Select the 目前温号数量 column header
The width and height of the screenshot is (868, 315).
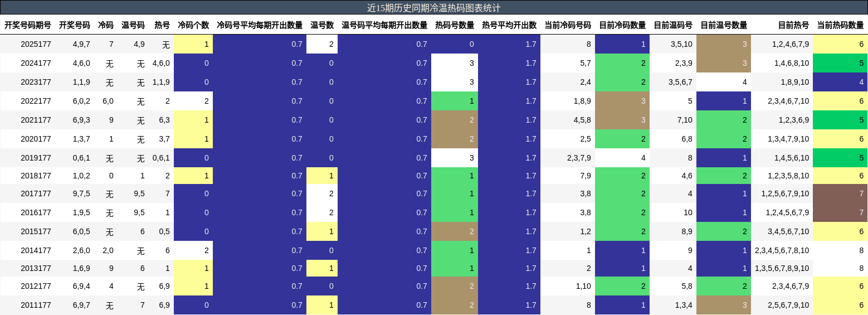pyautogui.click(x=724, y=25)
